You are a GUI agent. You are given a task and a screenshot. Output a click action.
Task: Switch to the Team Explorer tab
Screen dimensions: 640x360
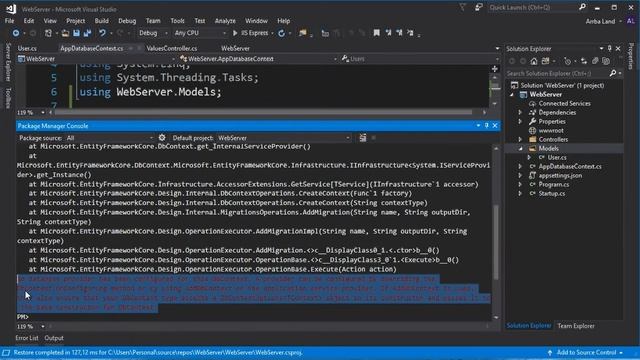(576, 326)
